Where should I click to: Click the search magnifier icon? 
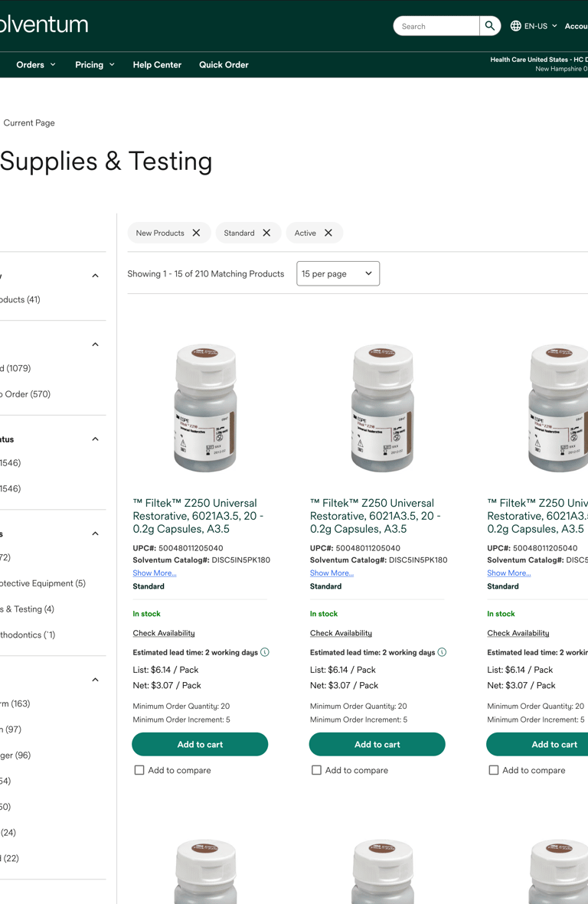[x=490, y=26]
